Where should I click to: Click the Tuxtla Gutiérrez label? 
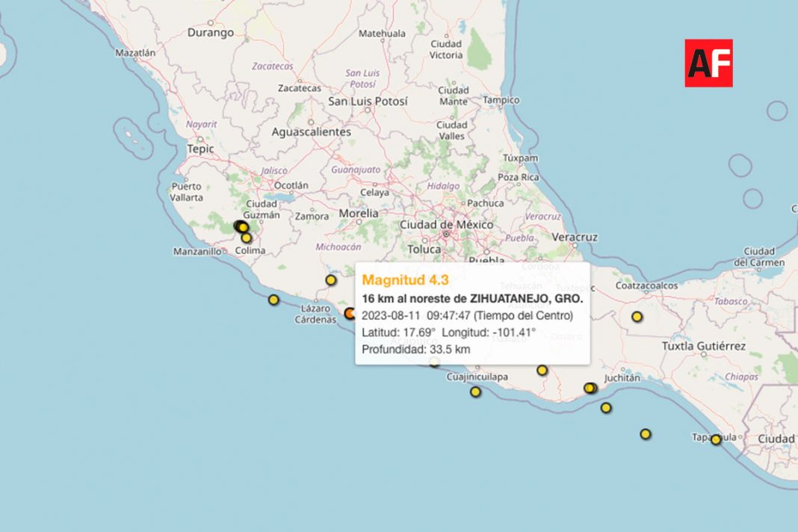pos(704,346)
